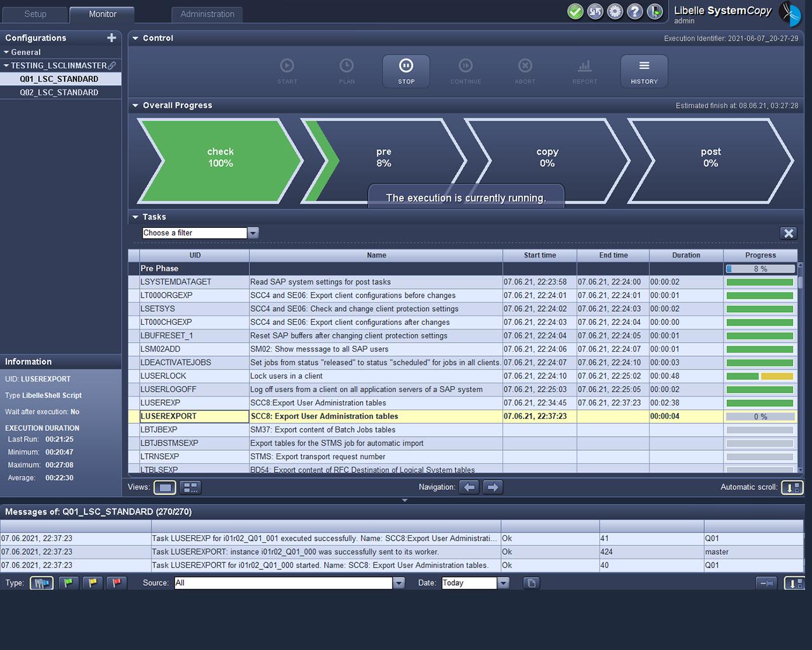This screenshot has height=650, width=812.
Task: Navigate forward with right arrow
Action: [493, 487]
